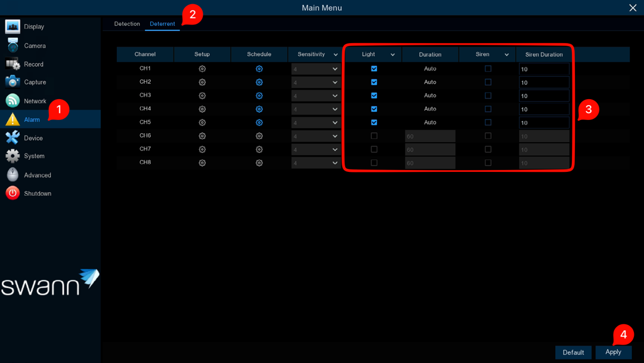644x363 pixels.
Task: Open CH7 setup gear
Action: click(202, 149)
